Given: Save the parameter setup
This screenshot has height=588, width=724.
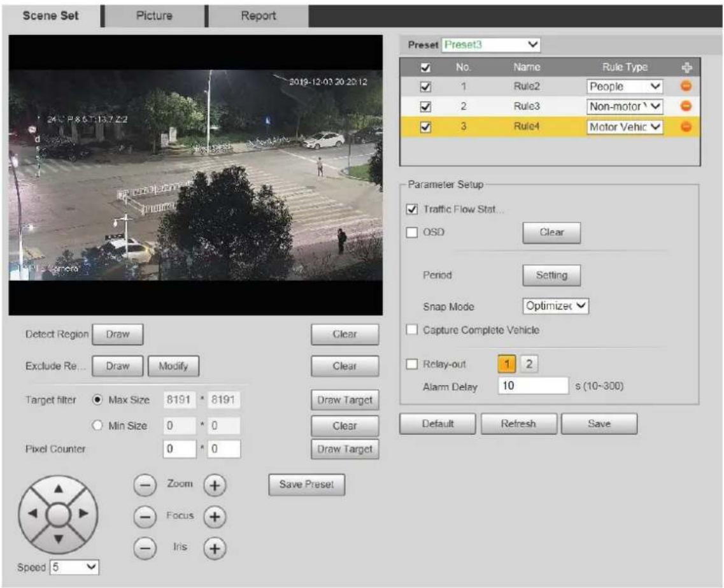Looking at the screenshot, I should click(x=599, y=424).
